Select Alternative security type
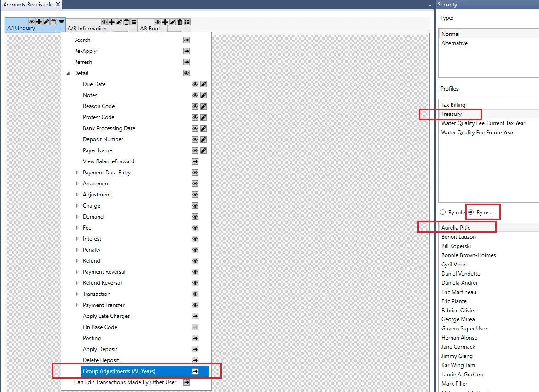 pyautogui.click(x=454, y=43)
